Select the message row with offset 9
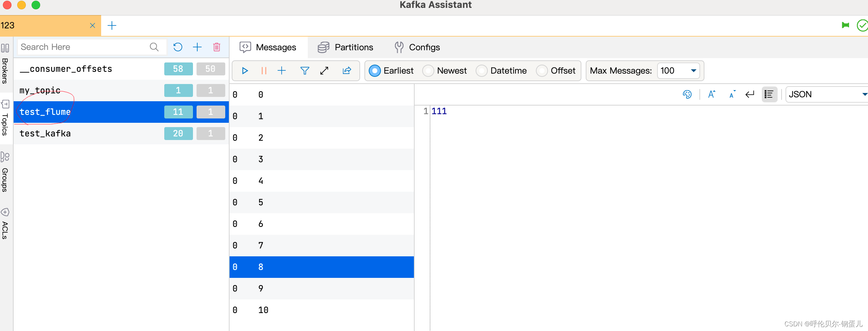 tap(322, 289)
